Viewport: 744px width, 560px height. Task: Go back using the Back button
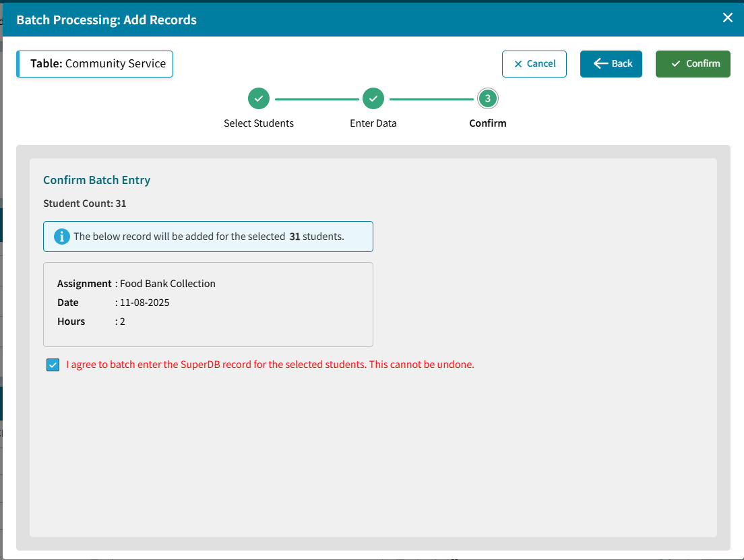611,63
